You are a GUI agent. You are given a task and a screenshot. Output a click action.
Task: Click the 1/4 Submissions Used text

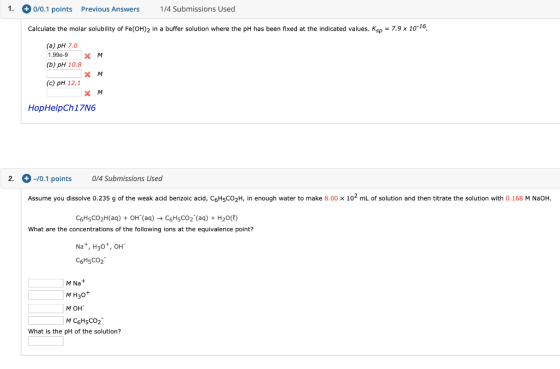(x=198, y=9)
